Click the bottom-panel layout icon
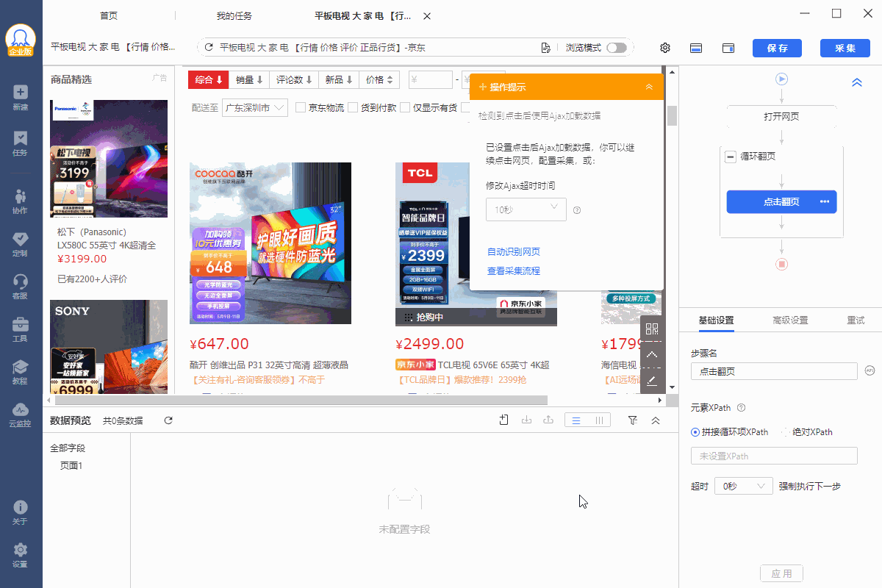 pos(696,48)
